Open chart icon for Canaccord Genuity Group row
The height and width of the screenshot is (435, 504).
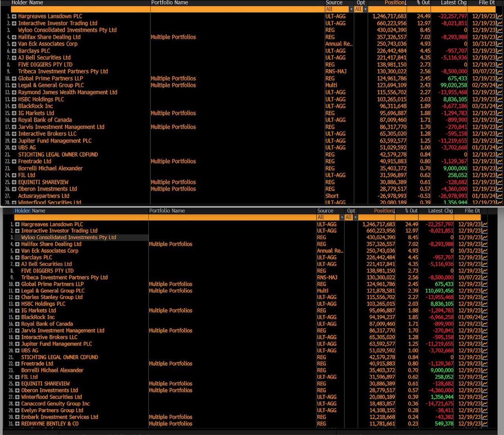484,404
